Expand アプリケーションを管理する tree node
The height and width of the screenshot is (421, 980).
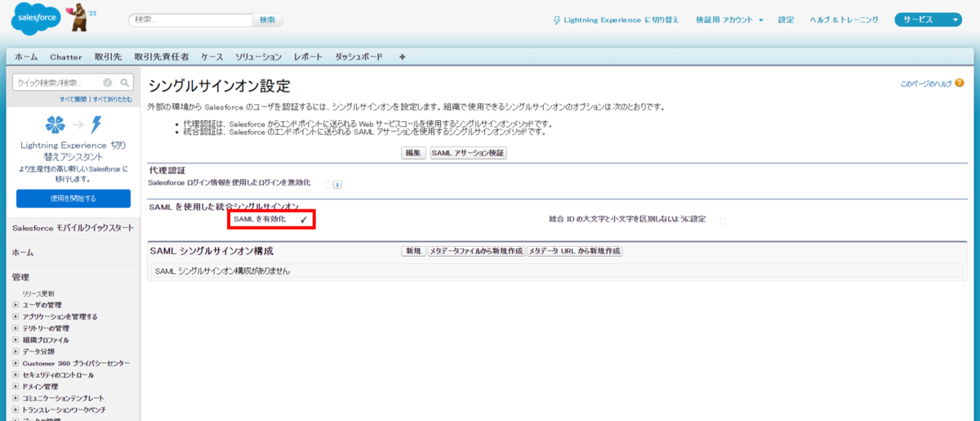[16, 316]
